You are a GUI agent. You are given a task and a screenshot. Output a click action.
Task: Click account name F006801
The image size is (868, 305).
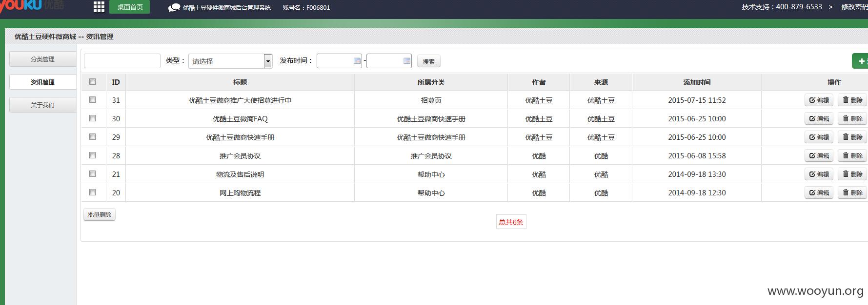[318, 8]
